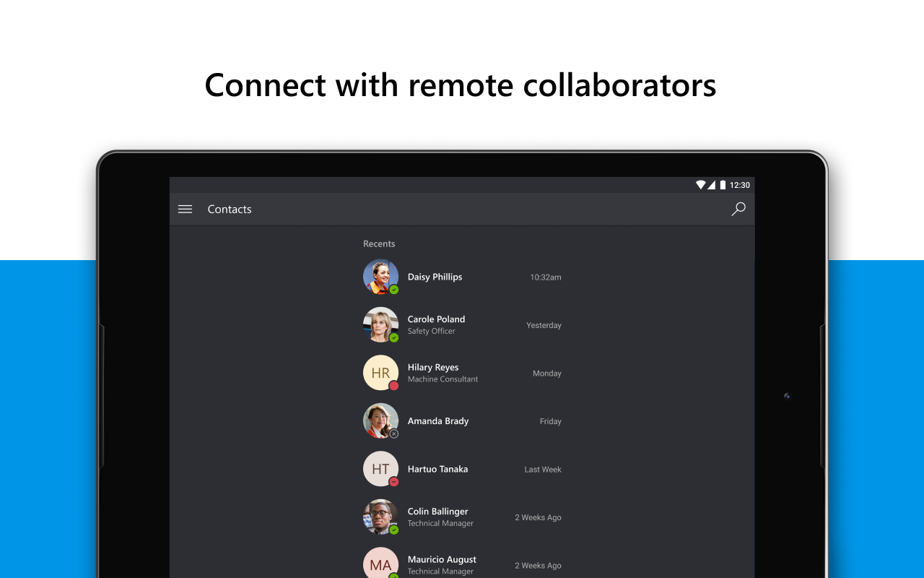Viewport: 924px width, 578px height.
Task: Open contact Hartuo Tanaka
Action: 462,469
